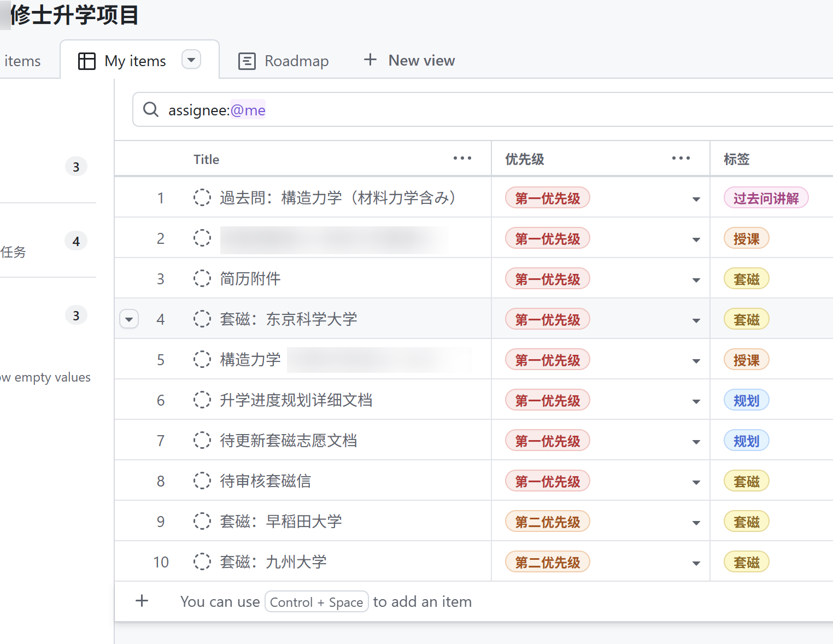Click the 第二优先级 badge for 套磁：九州大学

[547, 562]
